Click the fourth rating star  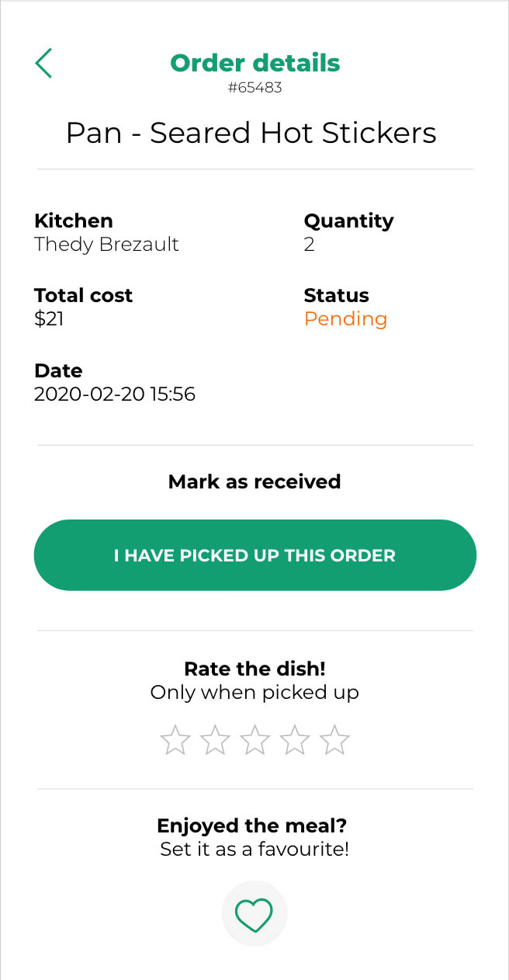[295, 740]
